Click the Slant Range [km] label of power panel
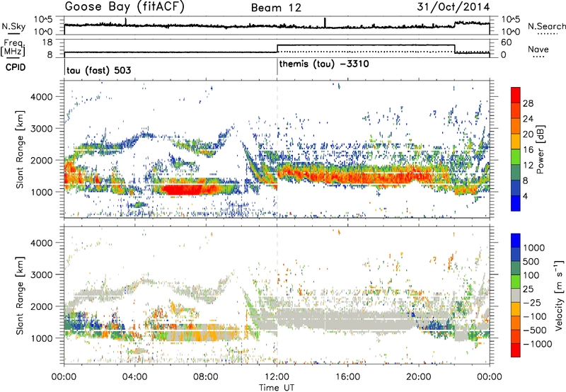This screenshot has width=566, height=392. pos(20,149)
